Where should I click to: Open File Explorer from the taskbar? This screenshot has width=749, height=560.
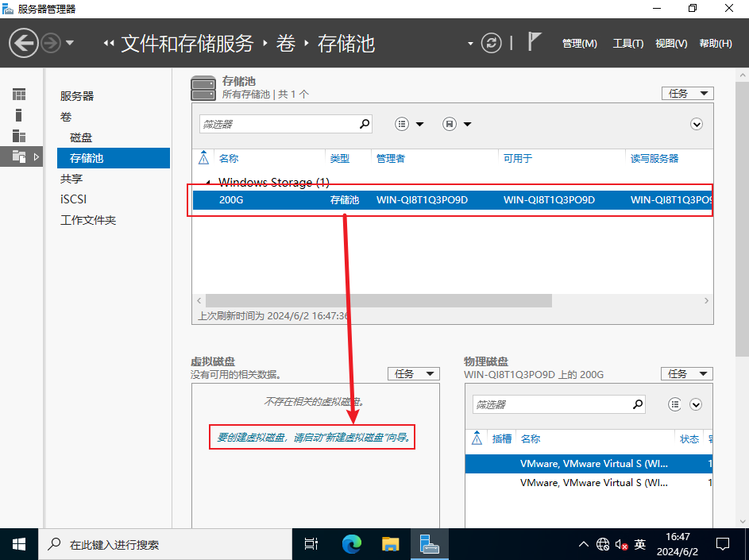(x=390, y=544)
